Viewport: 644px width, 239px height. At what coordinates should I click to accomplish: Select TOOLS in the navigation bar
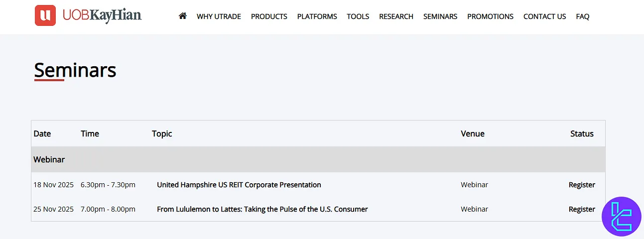click(x=358, y=16)
